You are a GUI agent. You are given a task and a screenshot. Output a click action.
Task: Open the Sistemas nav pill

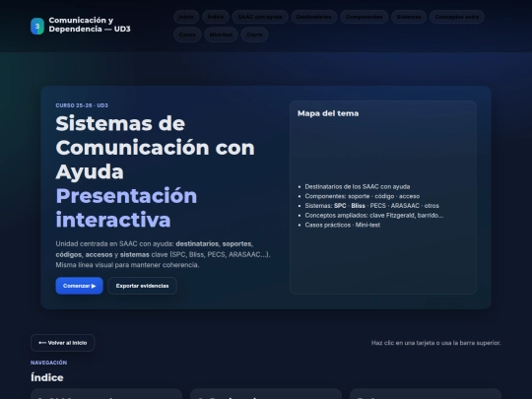[x=409, y=17]
